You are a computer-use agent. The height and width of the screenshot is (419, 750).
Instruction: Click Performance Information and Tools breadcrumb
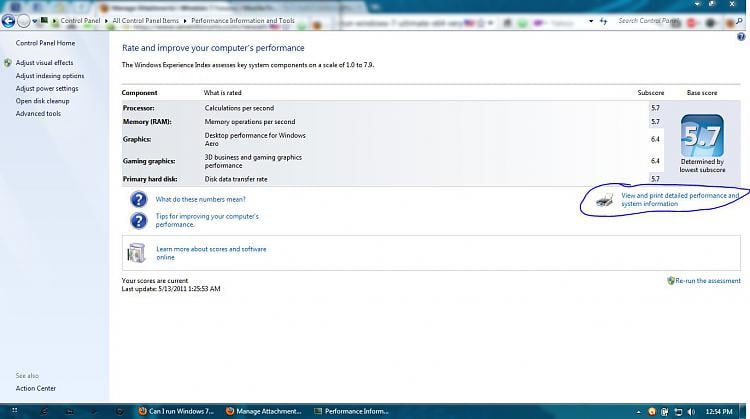243,21
